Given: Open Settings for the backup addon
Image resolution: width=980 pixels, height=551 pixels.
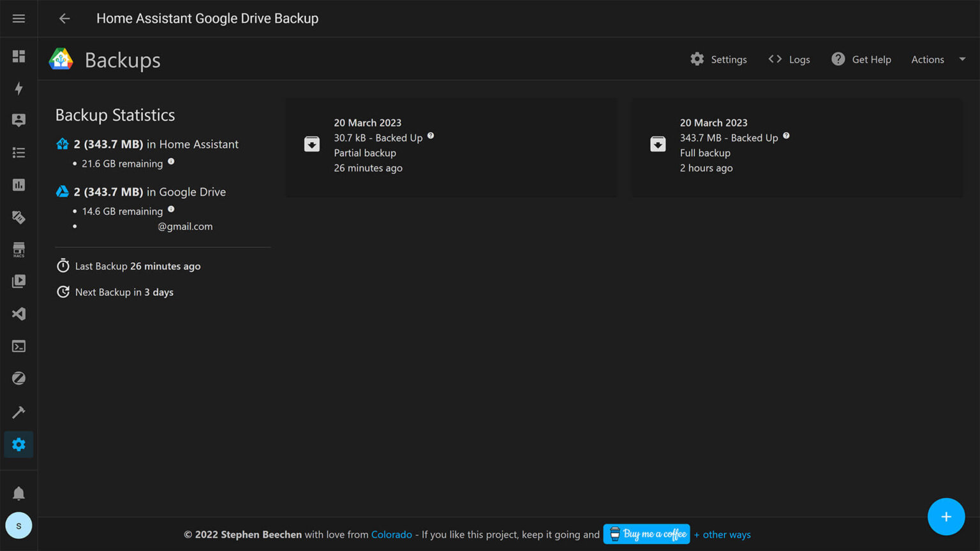Looking at the screenshot, I should tap(719, 59).
